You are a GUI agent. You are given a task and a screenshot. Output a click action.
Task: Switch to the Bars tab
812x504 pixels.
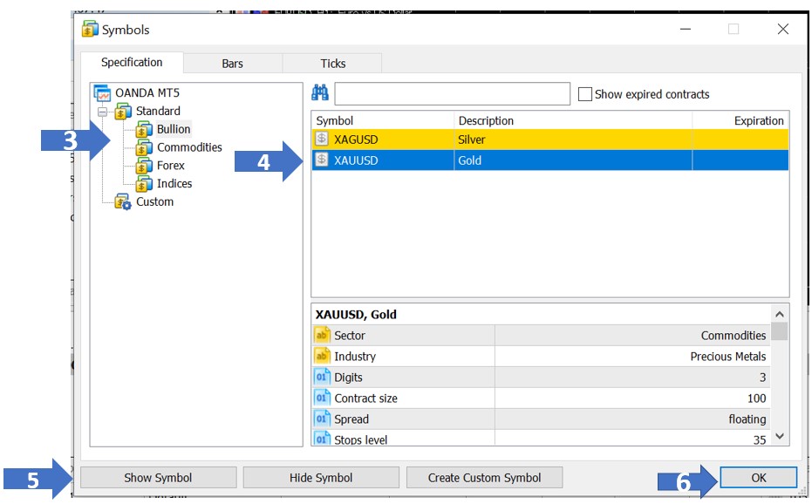pyautogui.click(x=233, y=64)
